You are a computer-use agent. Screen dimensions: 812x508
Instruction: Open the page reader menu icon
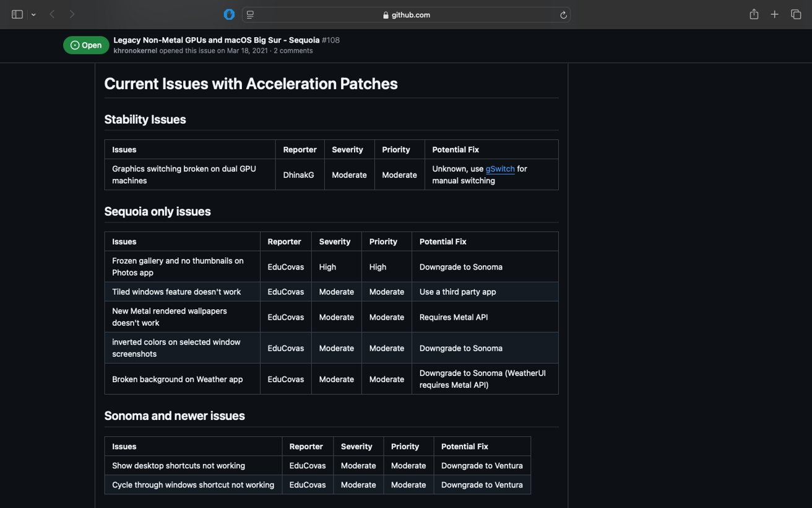pyautogui.click(x=250, y=15)
